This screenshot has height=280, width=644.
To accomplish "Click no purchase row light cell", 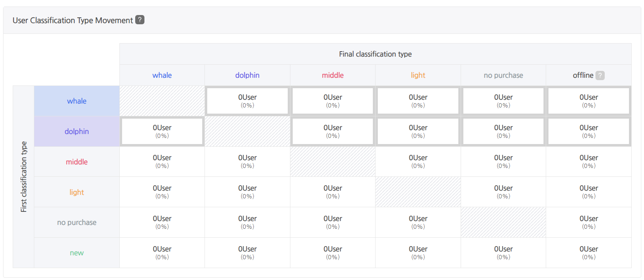I will [418, 222].
